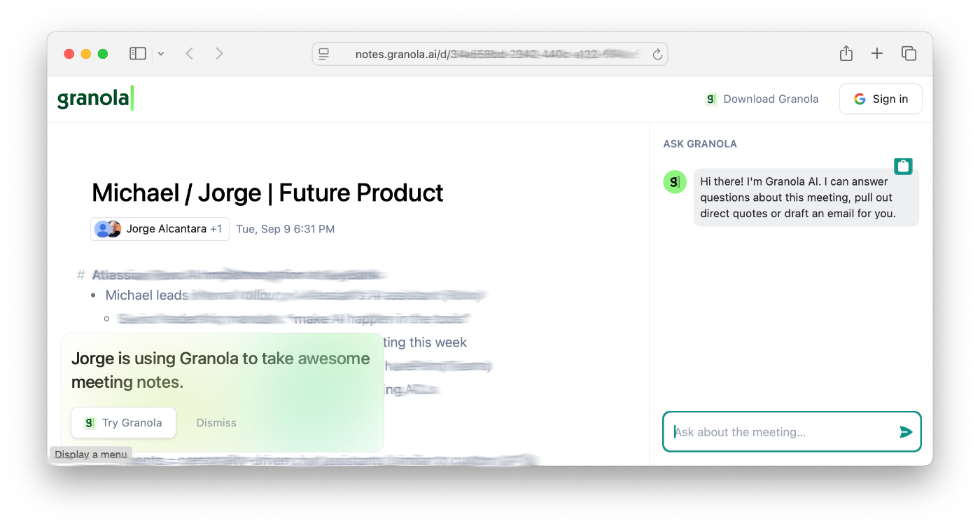Click the Granola AI greeting message

(x=806, y=197)
